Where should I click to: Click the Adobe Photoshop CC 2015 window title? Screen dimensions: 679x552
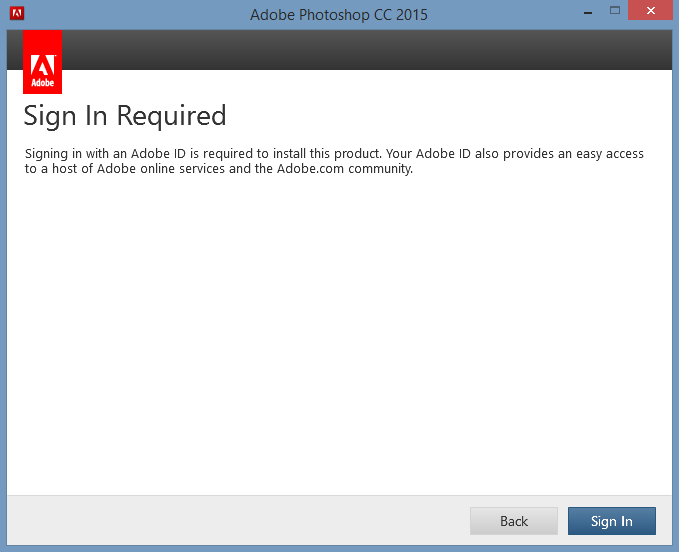[339, 15]
